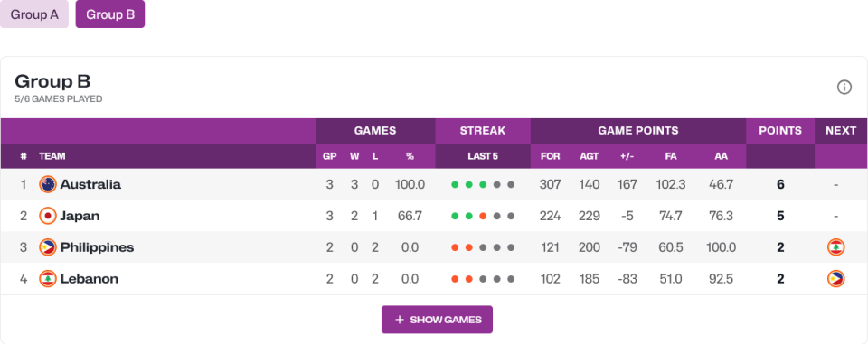The width and height of the screenshot is (868, 344).
Task: Expand games with Show Games button
Action: (x=437, y=320)
